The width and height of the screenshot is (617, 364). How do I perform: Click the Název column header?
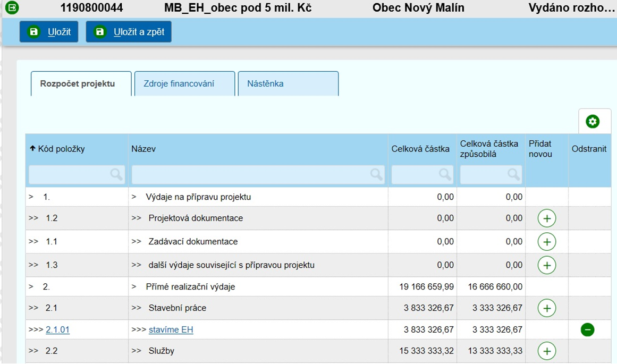pyautogui.click(x=143, y=149)
